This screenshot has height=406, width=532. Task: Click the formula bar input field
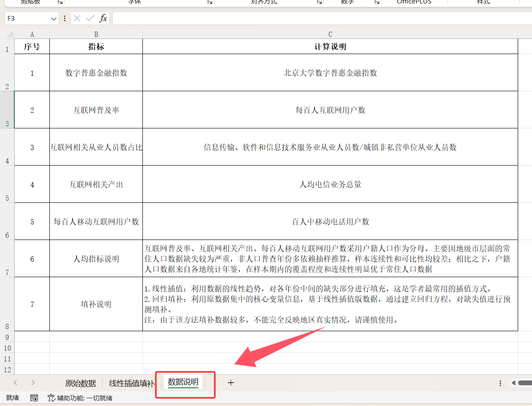click(322, 18)
